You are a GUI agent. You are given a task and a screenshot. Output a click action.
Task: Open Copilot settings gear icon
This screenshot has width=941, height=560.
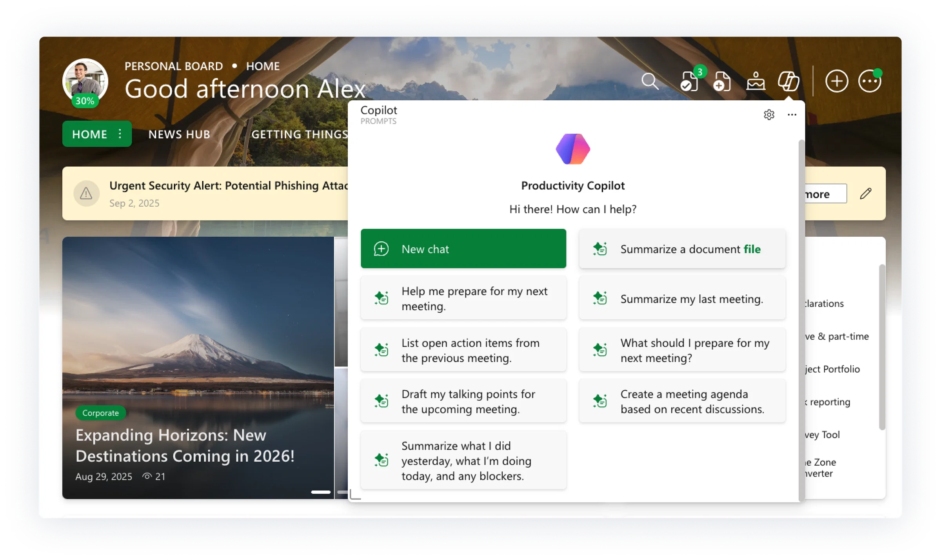point(769,115)
